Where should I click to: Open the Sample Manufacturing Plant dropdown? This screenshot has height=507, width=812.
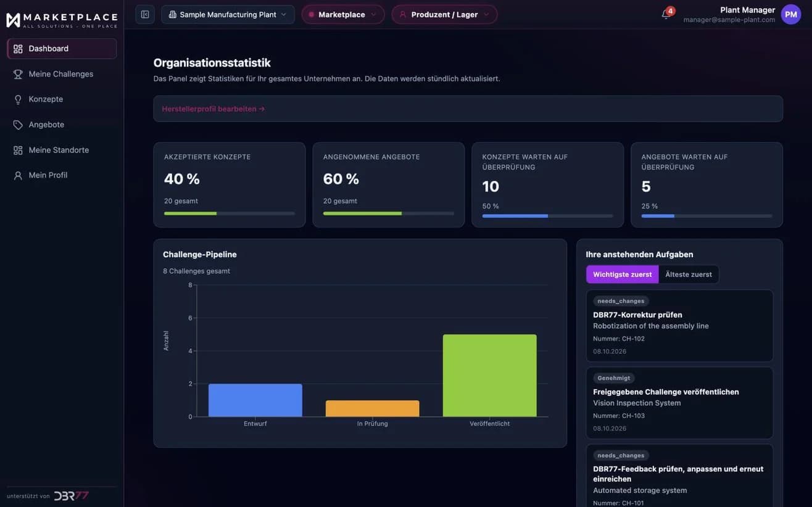click(x=228, y=14)
